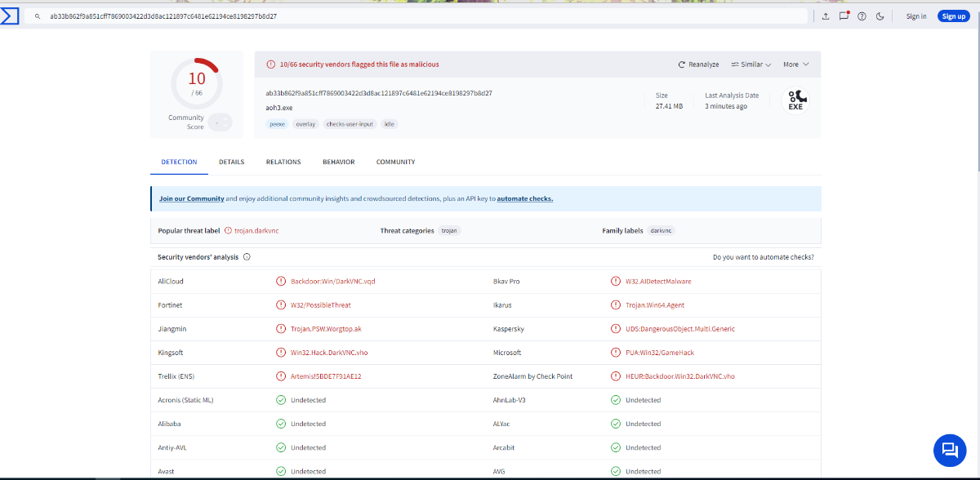The width and height of the screenshot is (980, 480).
Task: Click Acronis undetected checkmark icon
Action: coord(281,400)
